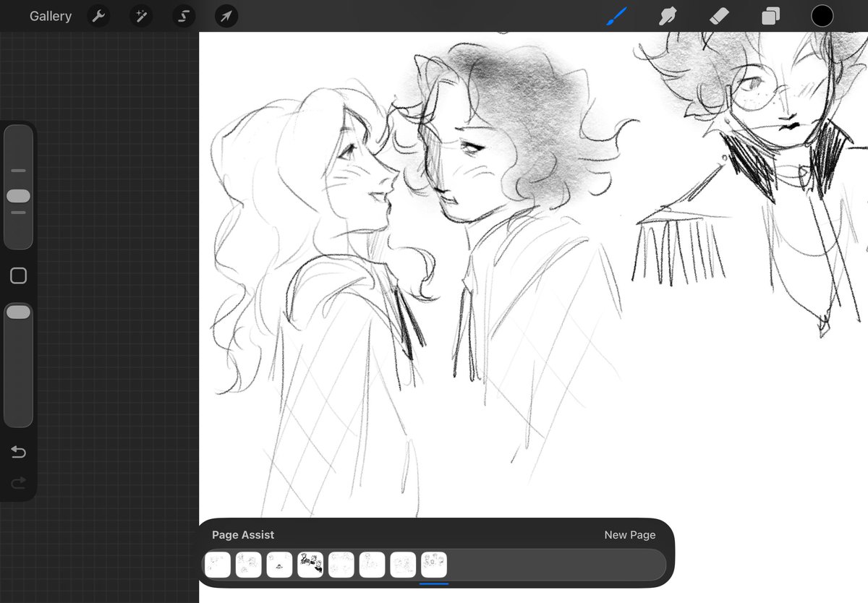The height and width of the screenshot is (603, 868).
Task: Tap the brush size slider handle
Action: (18, 196)
